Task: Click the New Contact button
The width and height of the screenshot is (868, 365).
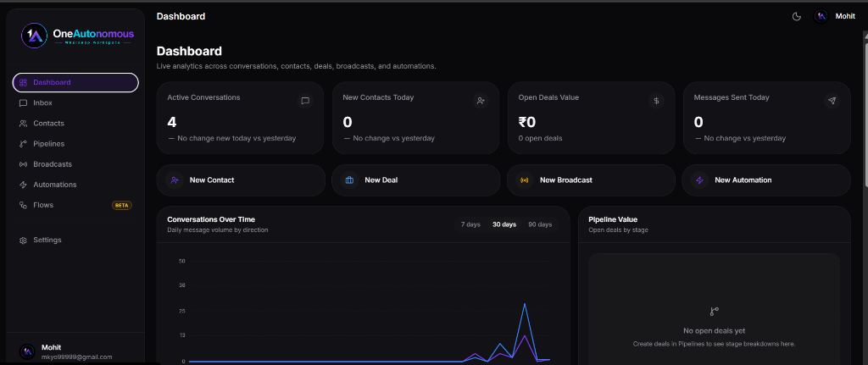Action: point(241,180)
